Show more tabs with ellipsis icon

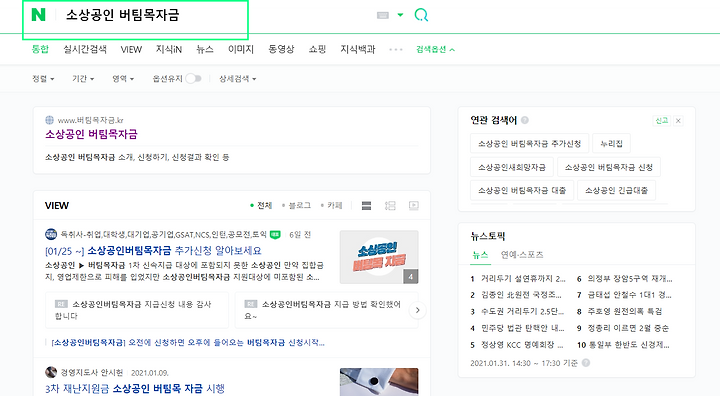pyautogui.click(x=395, y=50)
